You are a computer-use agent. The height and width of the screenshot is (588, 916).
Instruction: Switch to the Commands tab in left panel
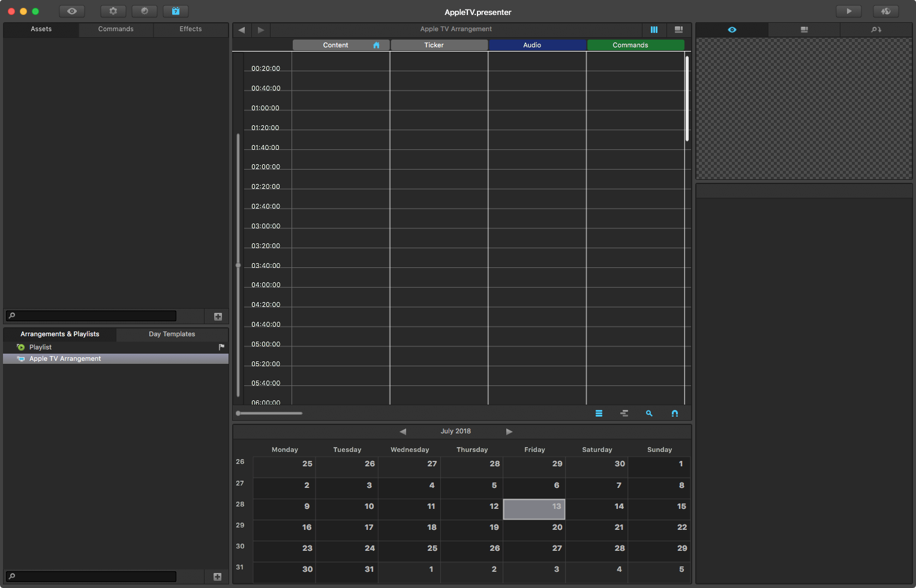click(x=116, y=29)
